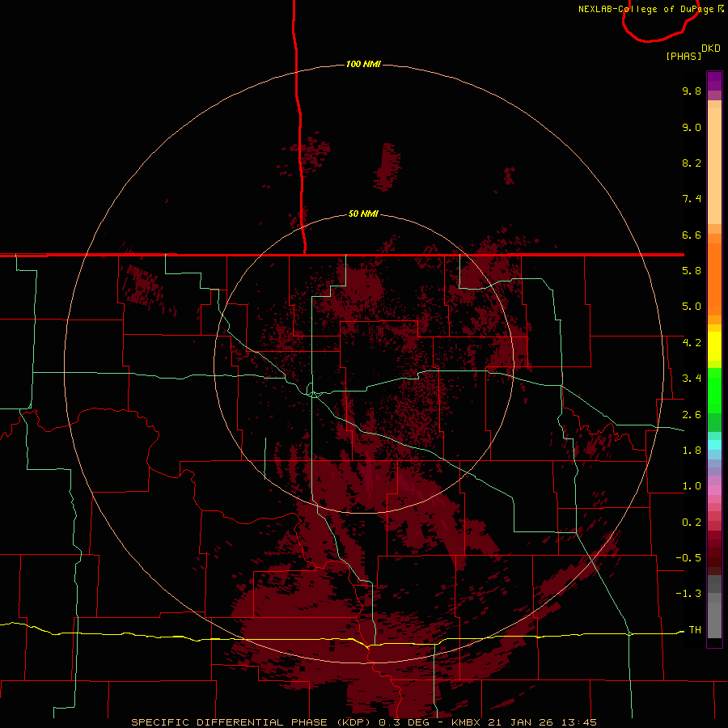Pick the yellow band near 4.2
728x728 pixels.
714,346
